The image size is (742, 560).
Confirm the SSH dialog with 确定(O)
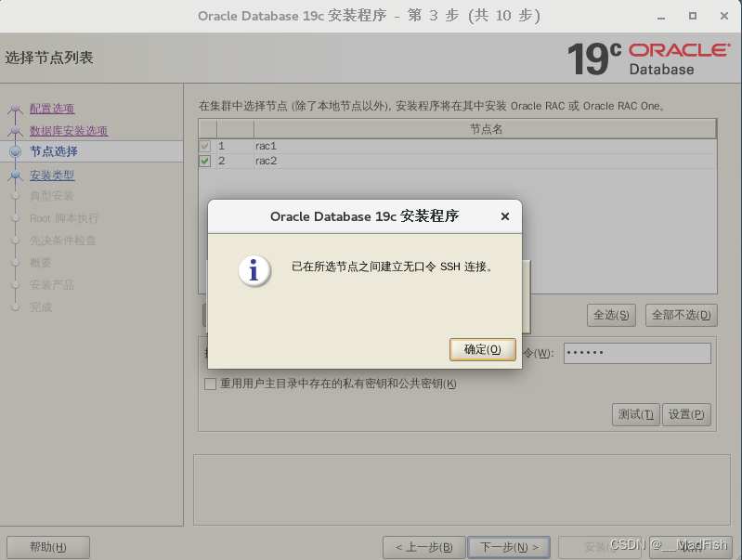click(482, 349)
